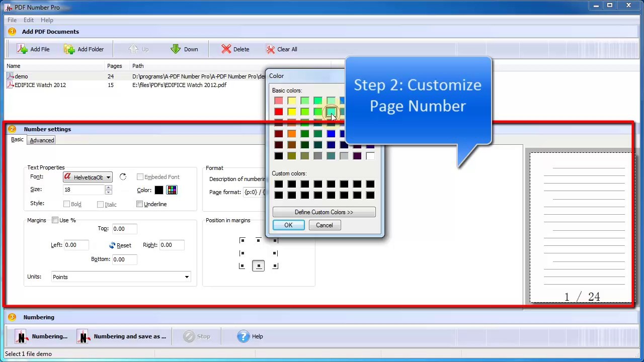Pick the bright yellow basic color

292,112
